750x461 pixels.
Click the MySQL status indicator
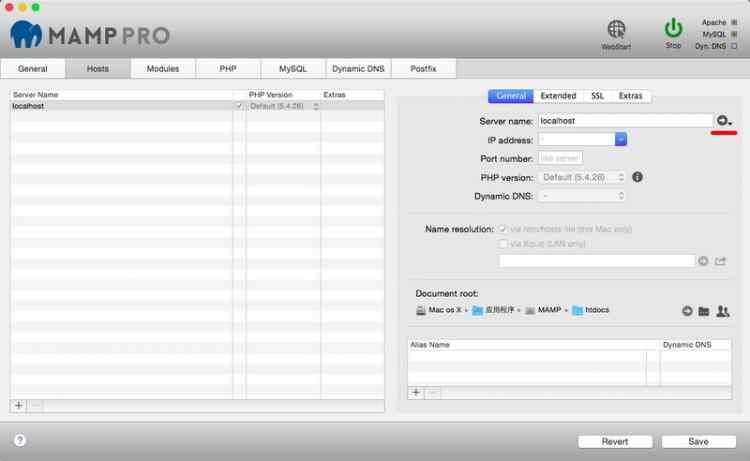734,34
